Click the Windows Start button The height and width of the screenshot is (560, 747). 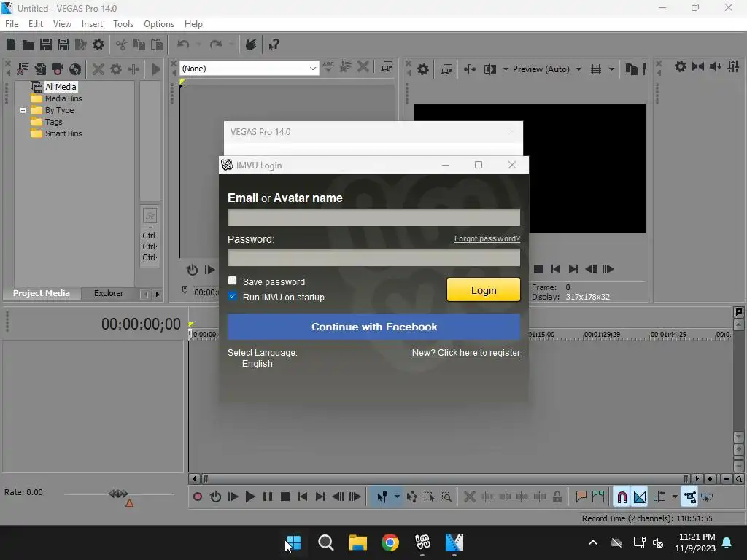293,542
